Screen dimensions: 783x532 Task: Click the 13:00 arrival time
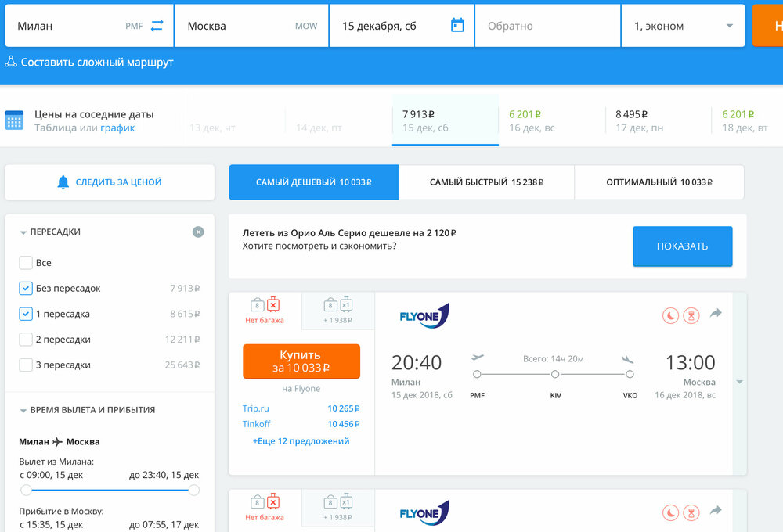[690, 362]
